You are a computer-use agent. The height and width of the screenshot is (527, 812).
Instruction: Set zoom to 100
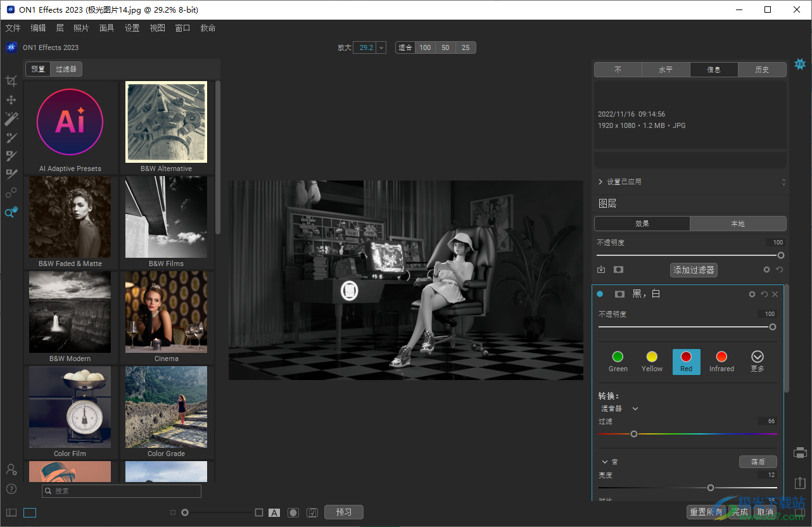[425, 48]
